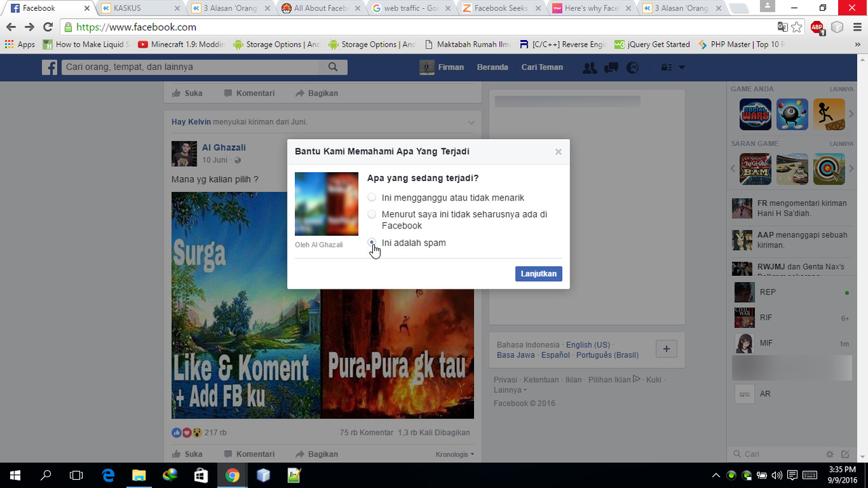The height and width of the screenshot is (488, 868).
Task: Open Windows Start menu
Action: [15, 475]
